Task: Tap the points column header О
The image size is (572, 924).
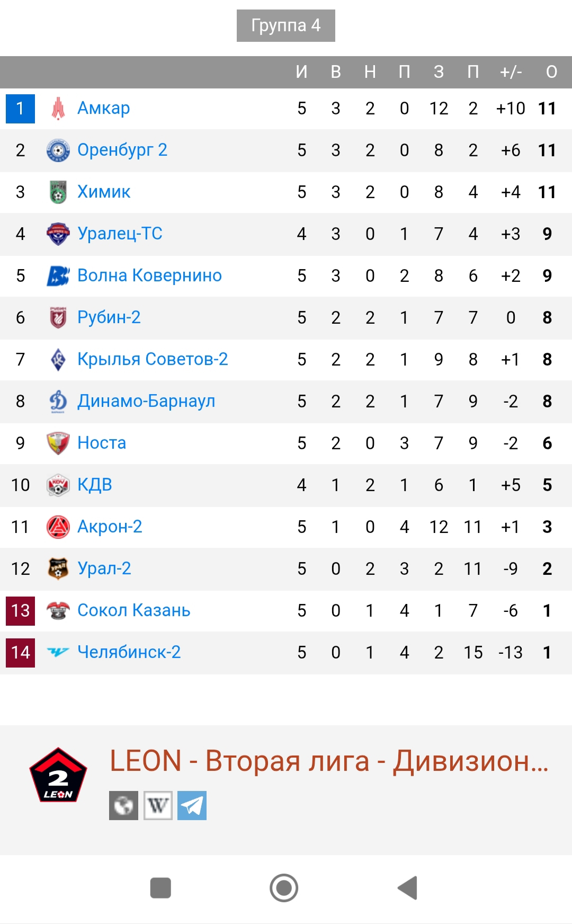Action: pos(551,72)
